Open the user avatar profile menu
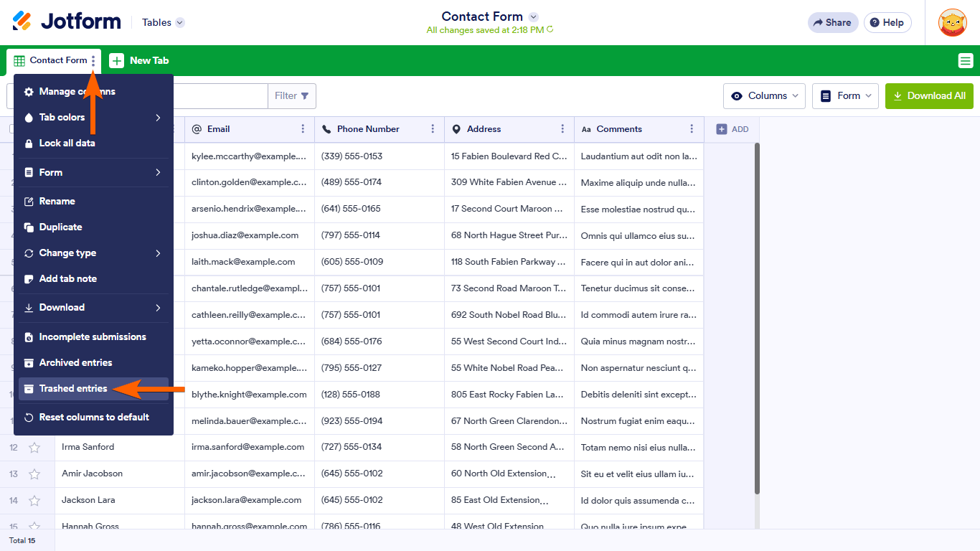980x551 pixels. tap(952, 22)
